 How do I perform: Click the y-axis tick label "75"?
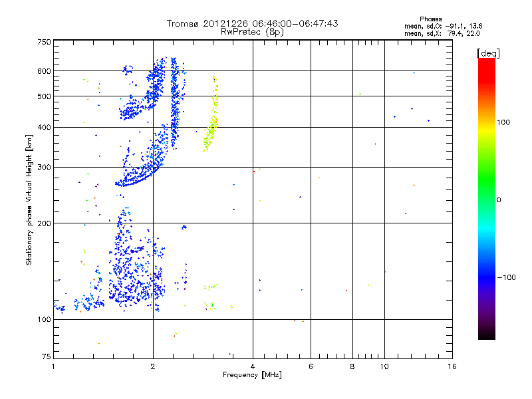point(47,356)
